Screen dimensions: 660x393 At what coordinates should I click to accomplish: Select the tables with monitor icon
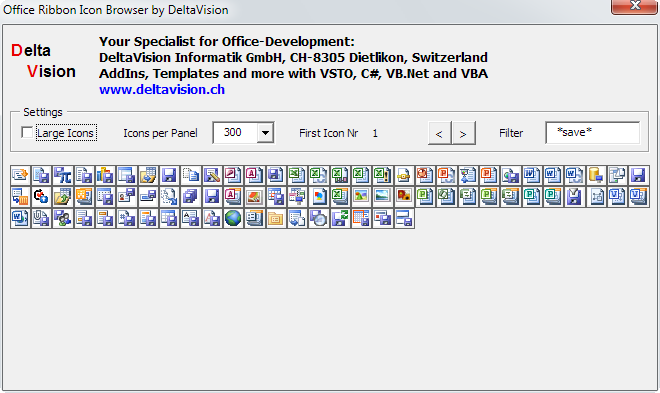click(297, 196)
